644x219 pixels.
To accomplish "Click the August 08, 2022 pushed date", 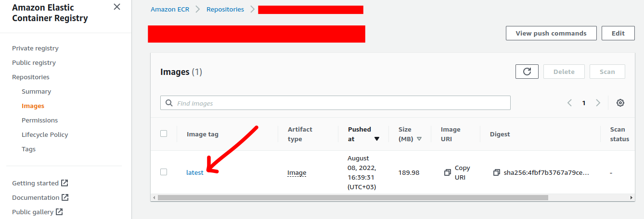I will [361, 172].
